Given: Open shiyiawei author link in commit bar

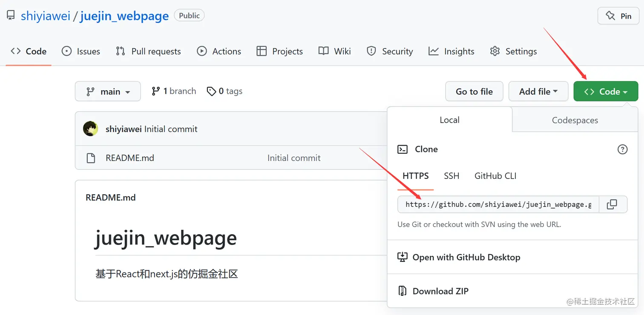Looking at the screenshot, I should (x=124, y=129).
